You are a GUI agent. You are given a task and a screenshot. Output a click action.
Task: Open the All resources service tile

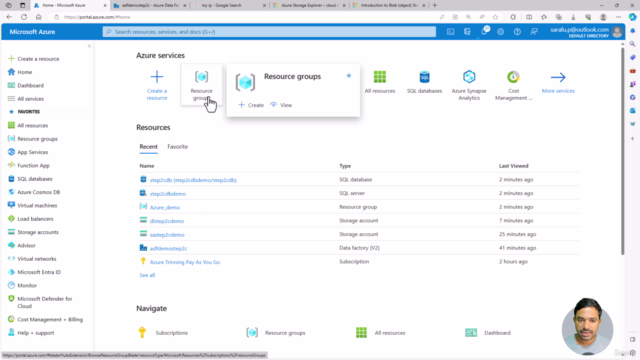click(x=380, y=82)
